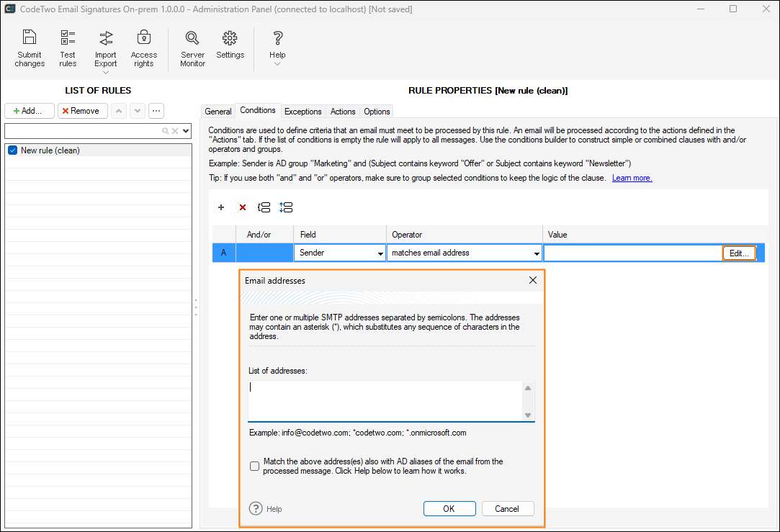
Task: Switch to the Actions tab
Action: click(343, 112)
